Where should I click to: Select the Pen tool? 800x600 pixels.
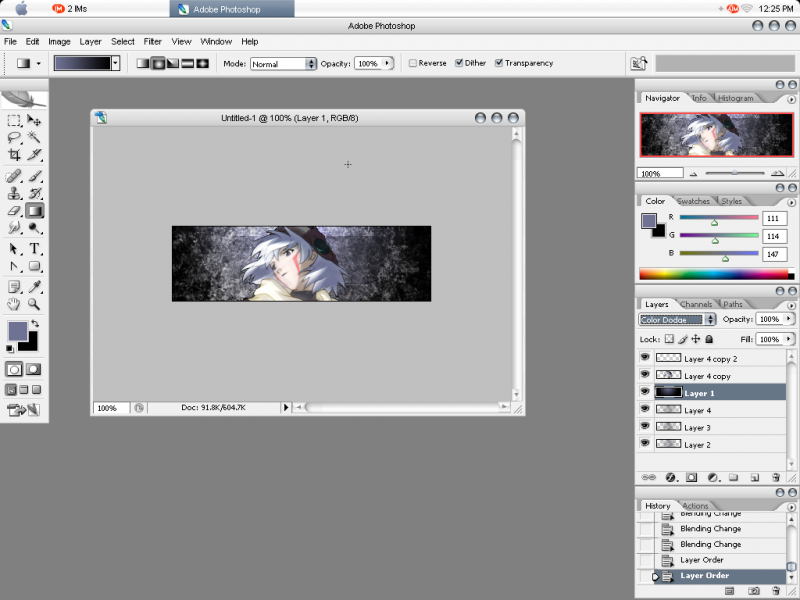click(14, 266)
